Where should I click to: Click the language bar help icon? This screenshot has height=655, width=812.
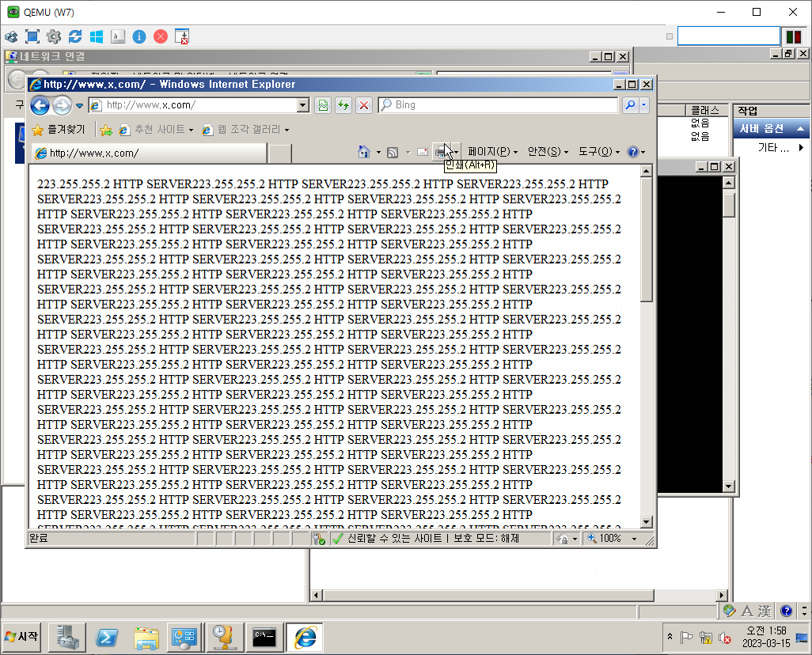(786, 611)
